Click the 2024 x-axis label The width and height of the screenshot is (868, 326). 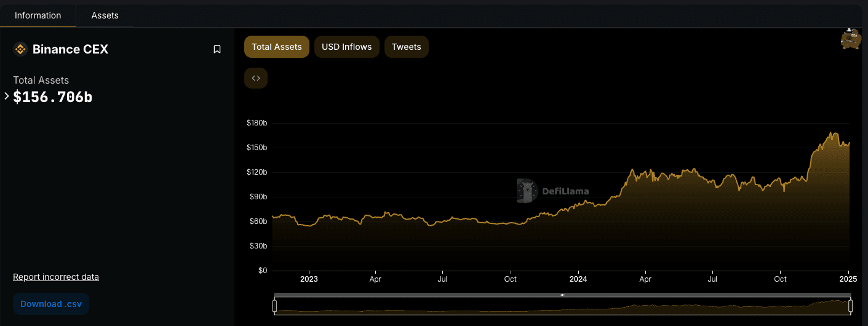(578, 279)
